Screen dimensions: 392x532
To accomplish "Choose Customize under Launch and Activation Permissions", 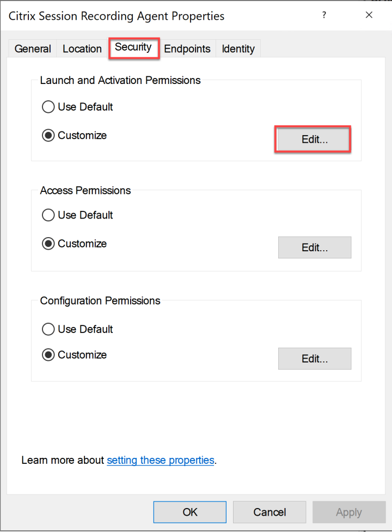I will (48, 135).
